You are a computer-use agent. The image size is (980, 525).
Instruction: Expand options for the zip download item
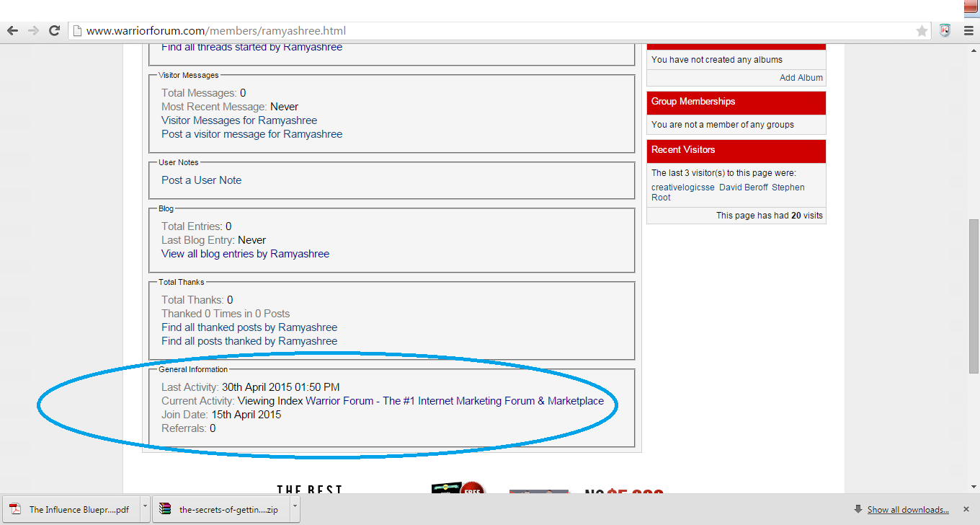click(x=294, y=509)
